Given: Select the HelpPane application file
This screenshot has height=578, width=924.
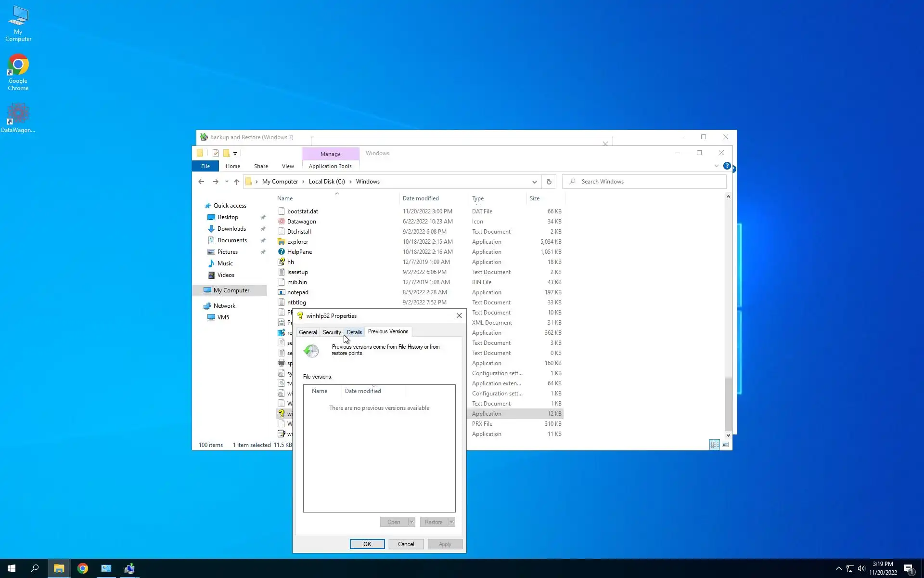Looking at the screenshot, I should [299, 252].
